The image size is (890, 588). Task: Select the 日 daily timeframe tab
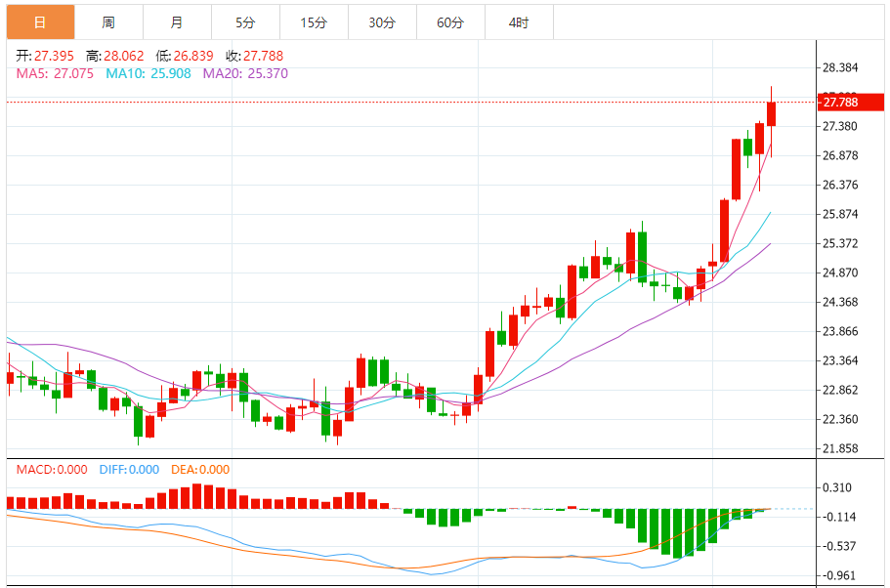tap(40, 22)
